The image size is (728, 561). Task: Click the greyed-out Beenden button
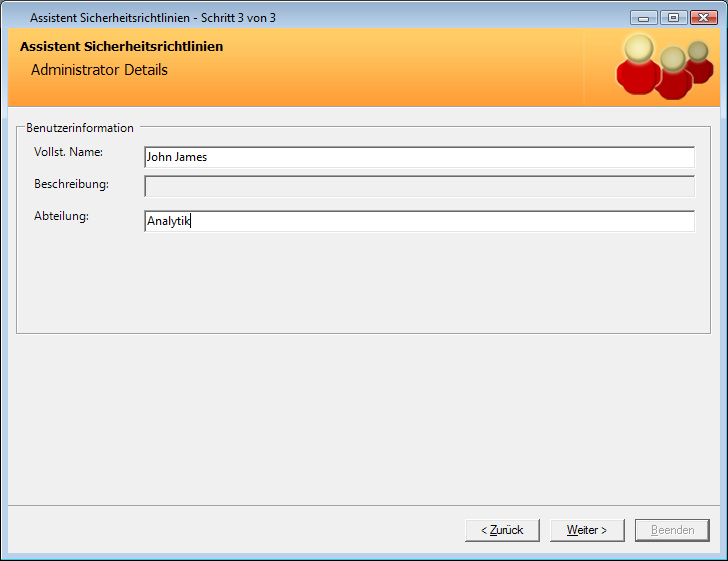click(x=672, y=530)
